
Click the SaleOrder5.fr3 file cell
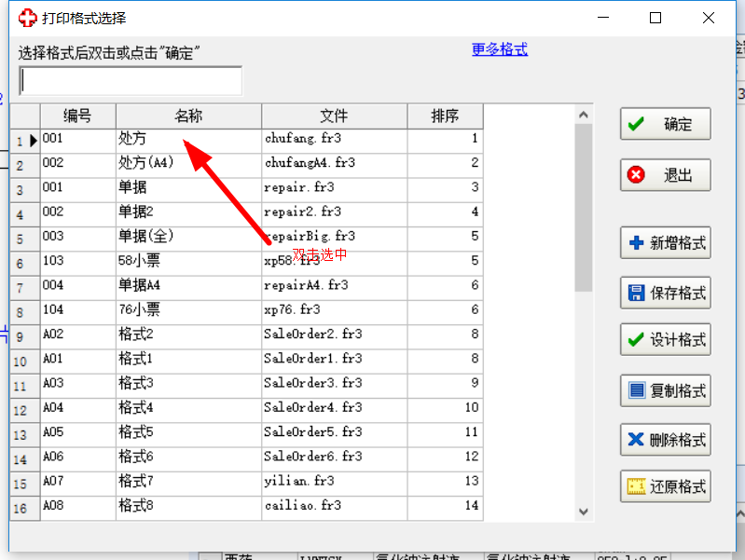tap(334, 434)
